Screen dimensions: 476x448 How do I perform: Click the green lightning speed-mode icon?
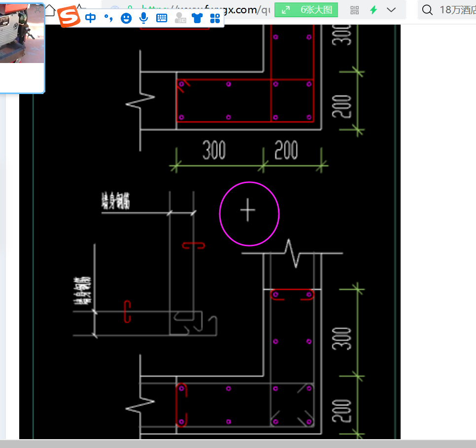click(x=374, y=10)
